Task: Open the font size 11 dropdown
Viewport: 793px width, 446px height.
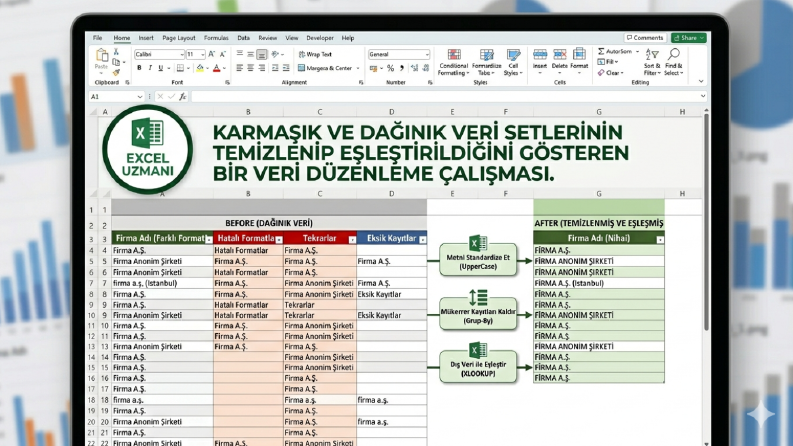Action: 203,54
